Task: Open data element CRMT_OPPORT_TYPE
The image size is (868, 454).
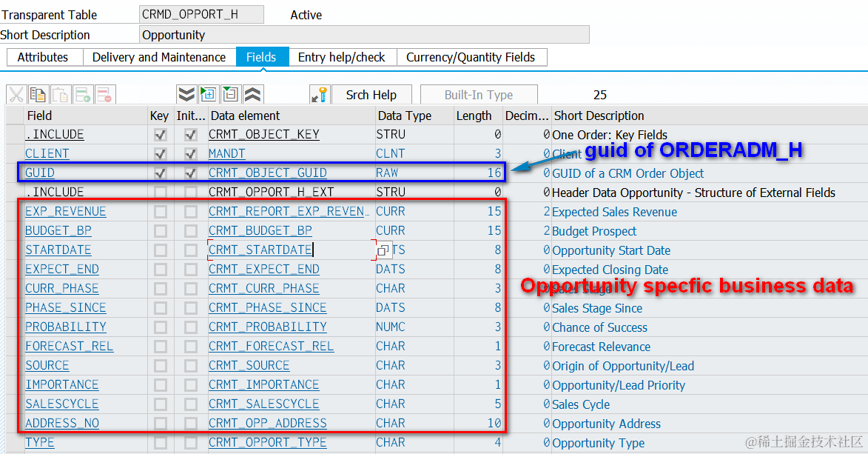Action: (x=267, y=442)
